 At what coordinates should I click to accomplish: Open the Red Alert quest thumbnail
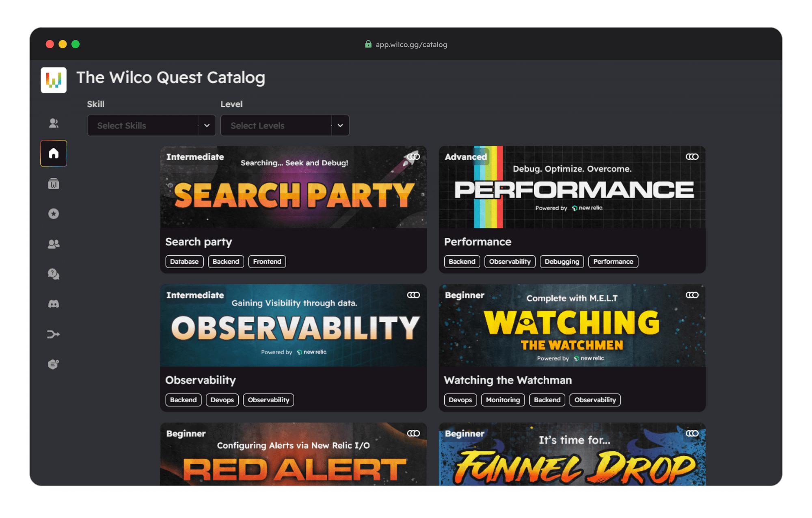[293, 455]
